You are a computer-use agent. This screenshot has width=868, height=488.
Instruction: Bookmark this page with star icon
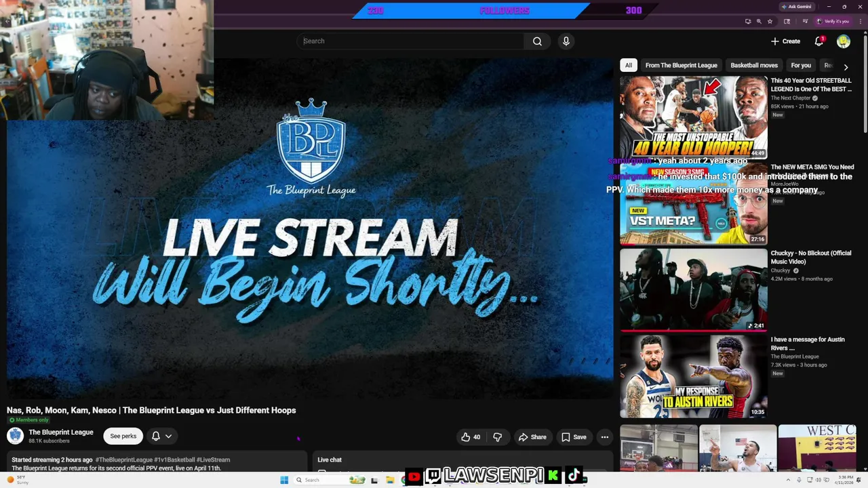click(770, 22)
